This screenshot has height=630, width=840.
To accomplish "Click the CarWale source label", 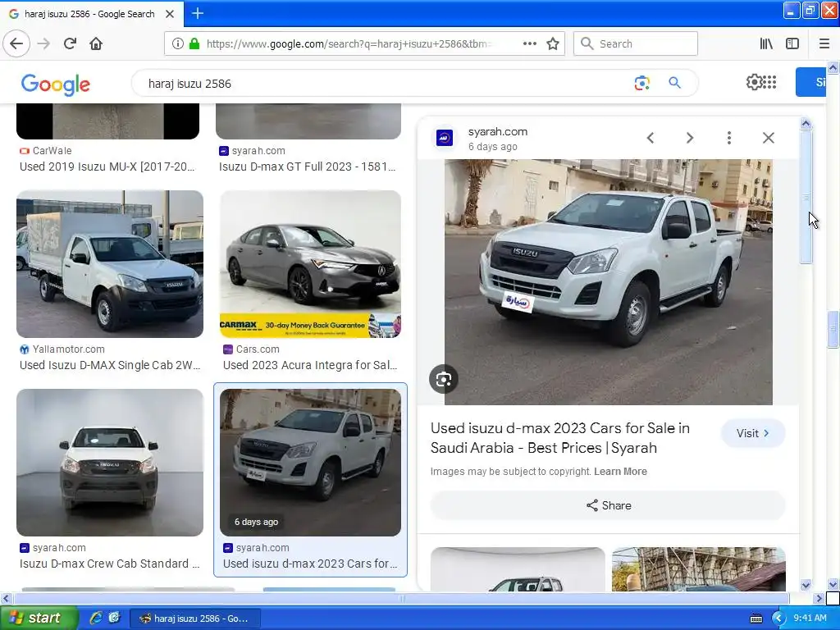I will (52, 151).
